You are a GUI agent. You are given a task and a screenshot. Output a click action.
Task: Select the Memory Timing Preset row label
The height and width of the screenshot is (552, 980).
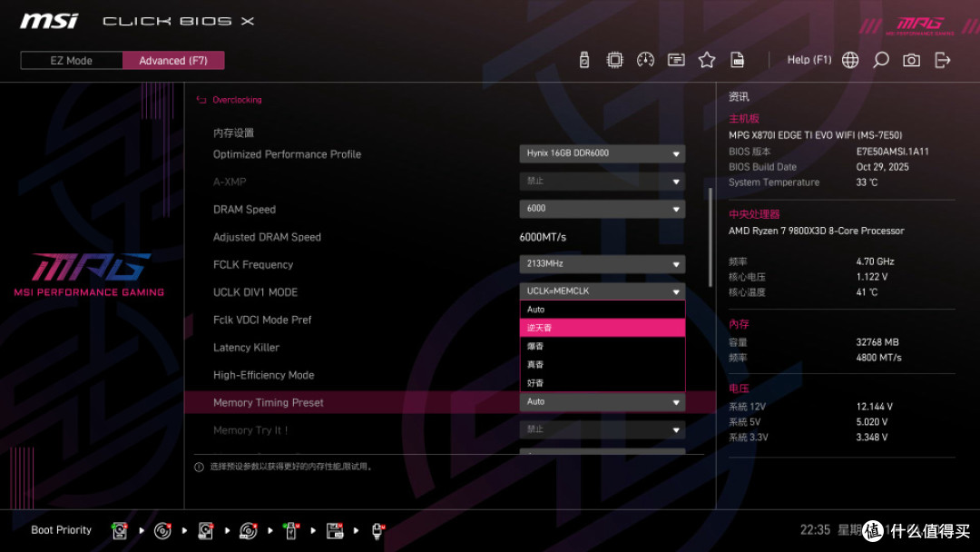click(268, 403)
